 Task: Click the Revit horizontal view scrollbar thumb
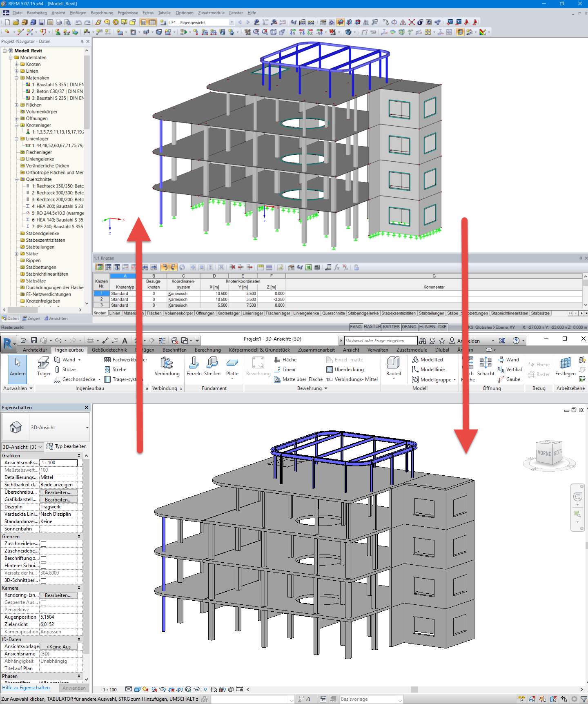[x=414, y=689]
